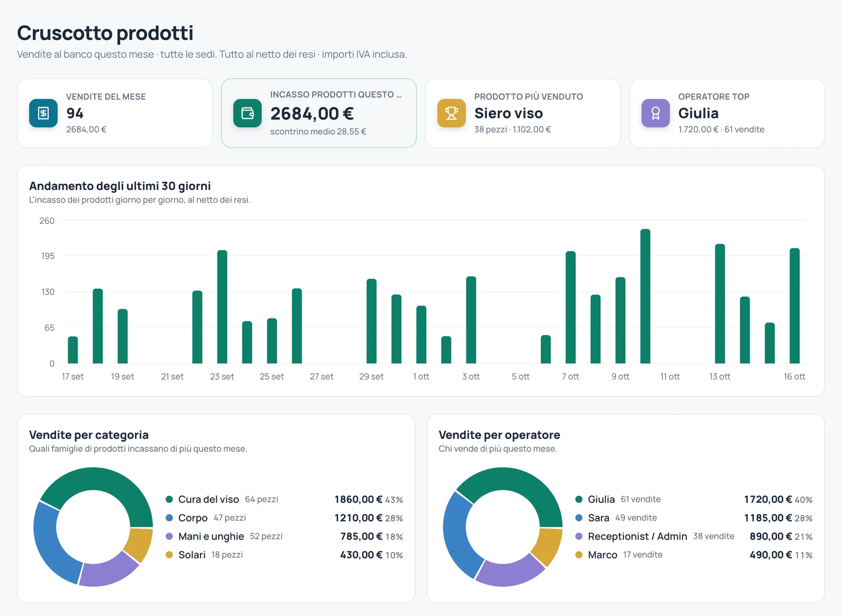Image resolution: width=842 pixels, height=616 pixels.
Task: Click the 16 ott bar
Action: [x=795, y=305]
